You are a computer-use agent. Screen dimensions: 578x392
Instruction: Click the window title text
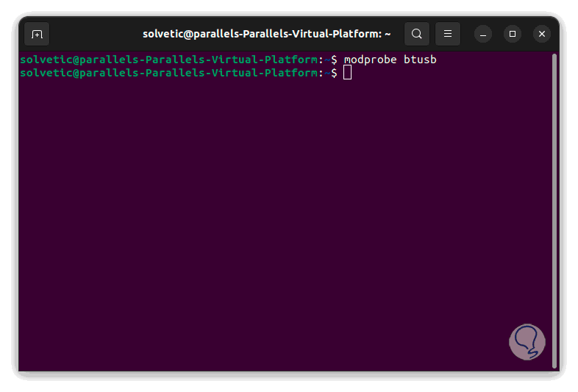point(266,34)
